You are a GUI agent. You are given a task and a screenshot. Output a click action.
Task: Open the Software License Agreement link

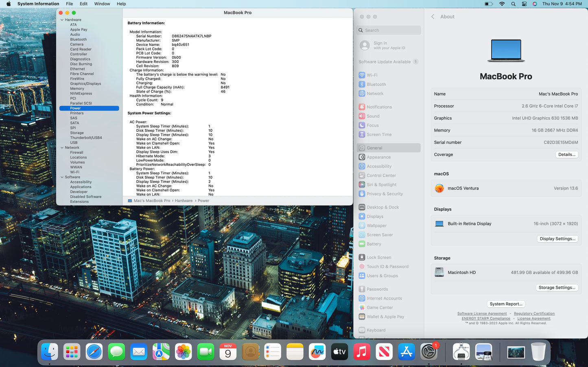tap(482, 314)
